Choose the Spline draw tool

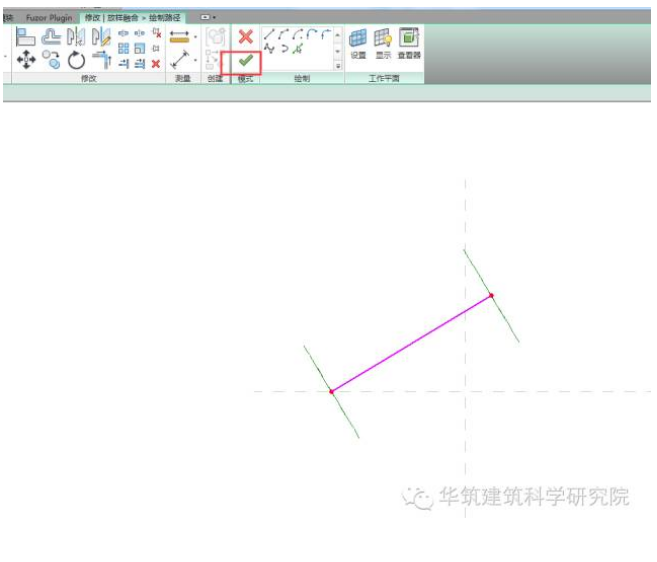pos(269,49)
